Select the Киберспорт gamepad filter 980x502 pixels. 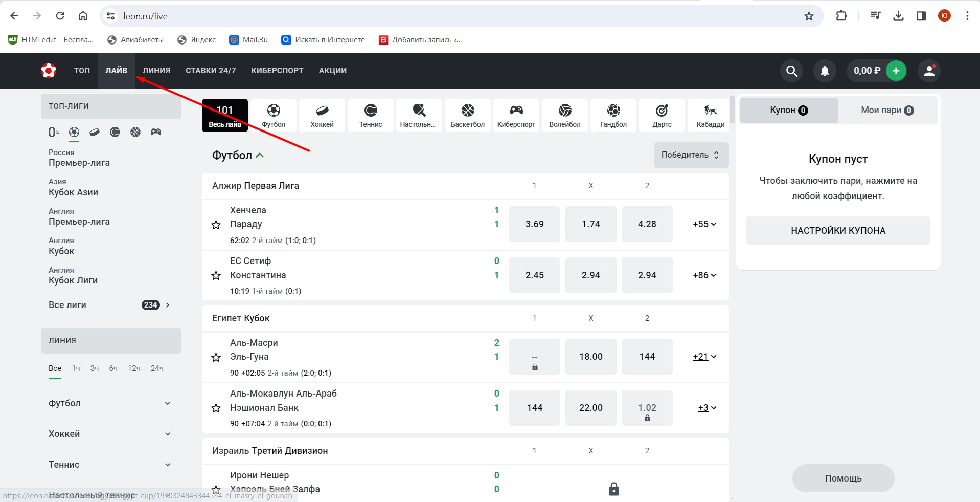point(516,116)
